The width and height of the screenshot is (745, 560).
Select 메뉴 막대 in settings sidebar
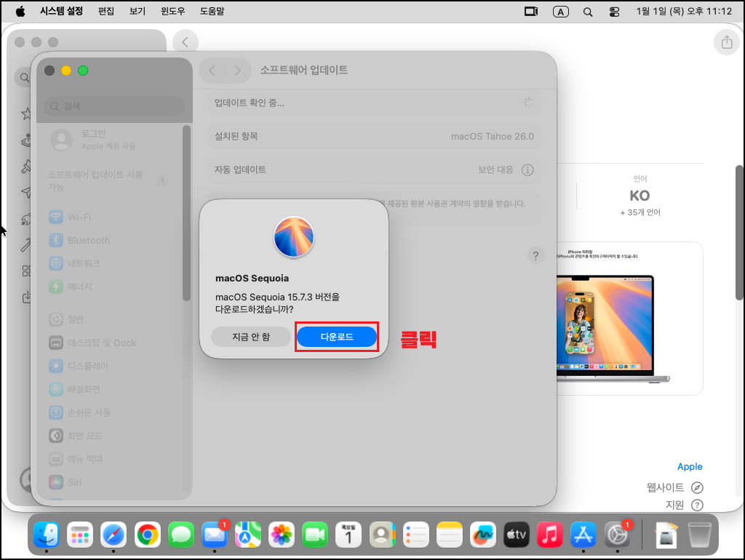(109, 459)
